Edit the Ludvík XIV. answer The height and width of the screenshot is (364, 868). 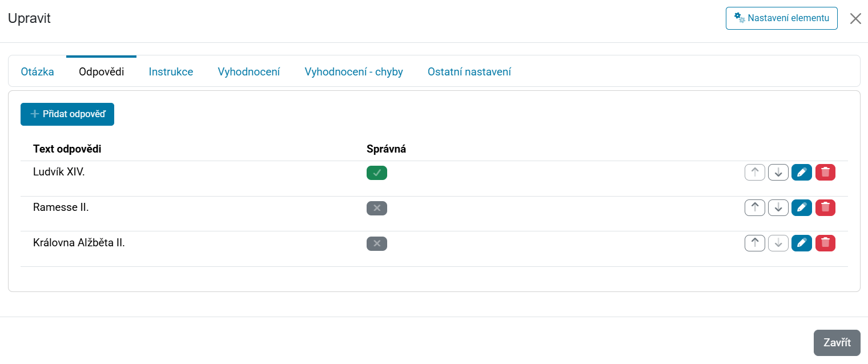[x=802, y=172]
